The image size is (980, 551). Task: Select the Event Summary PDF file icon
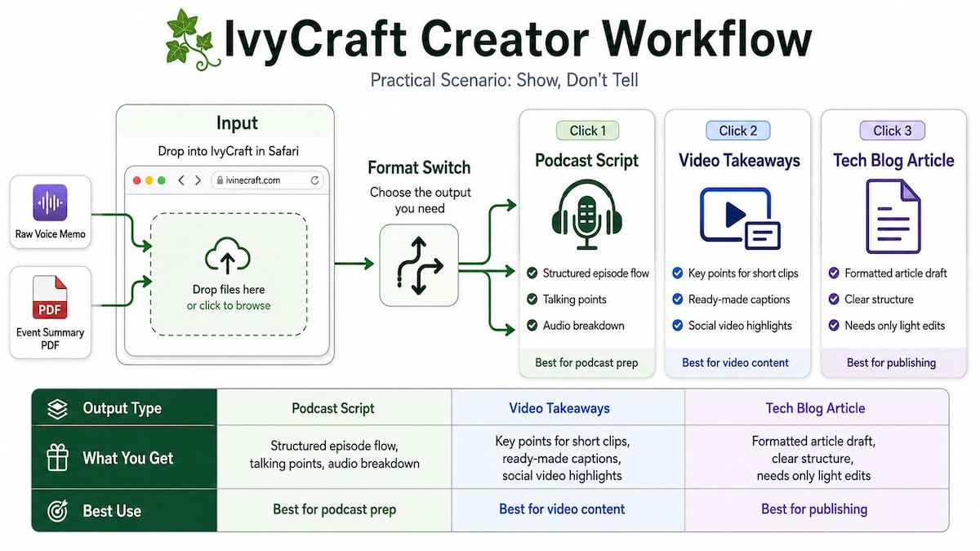click(x=51, y=299)
